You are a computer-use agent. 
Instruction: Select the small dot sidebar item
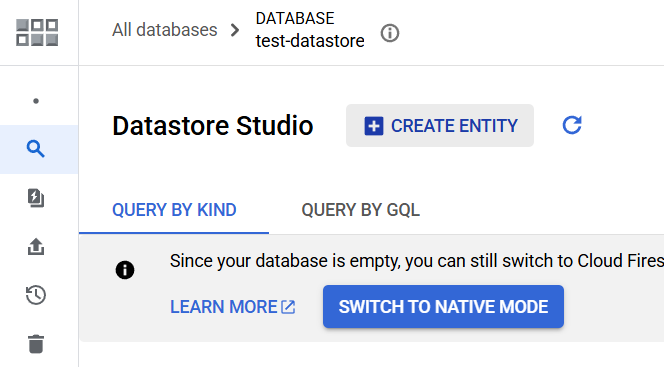pyautogui.click(x=36, y=101)
